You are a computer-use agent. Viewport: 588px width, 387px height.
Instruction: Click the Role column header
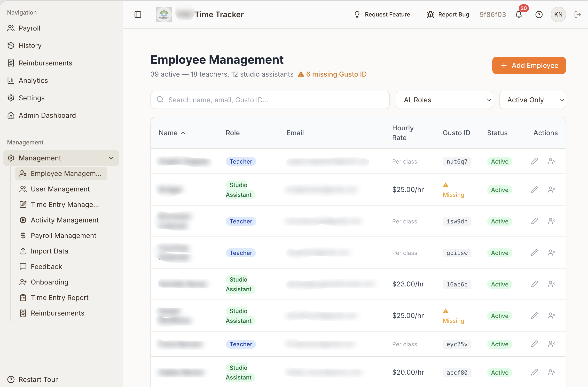[233, 133]
